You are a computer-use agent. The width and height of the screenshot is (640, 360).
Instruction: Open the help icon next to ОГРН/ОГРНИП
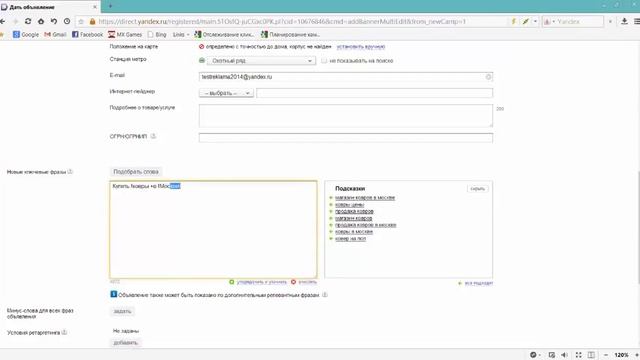153,136
